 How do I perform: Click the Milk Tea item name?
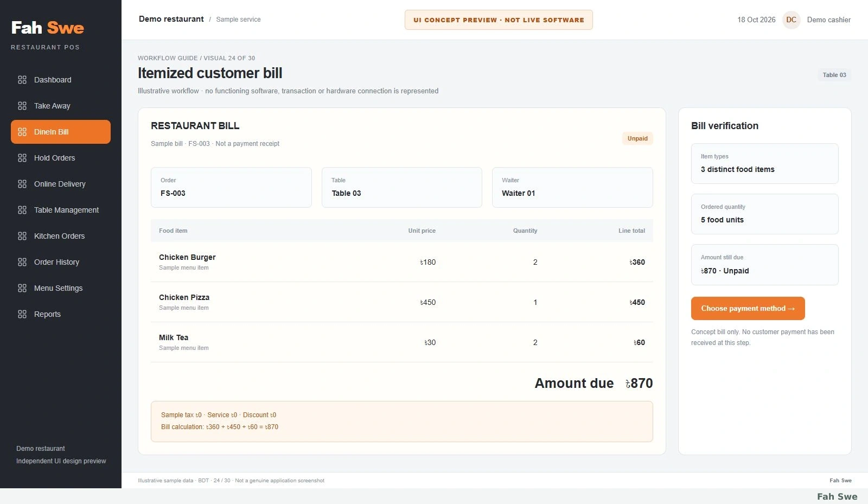click(x=174, y=337)
